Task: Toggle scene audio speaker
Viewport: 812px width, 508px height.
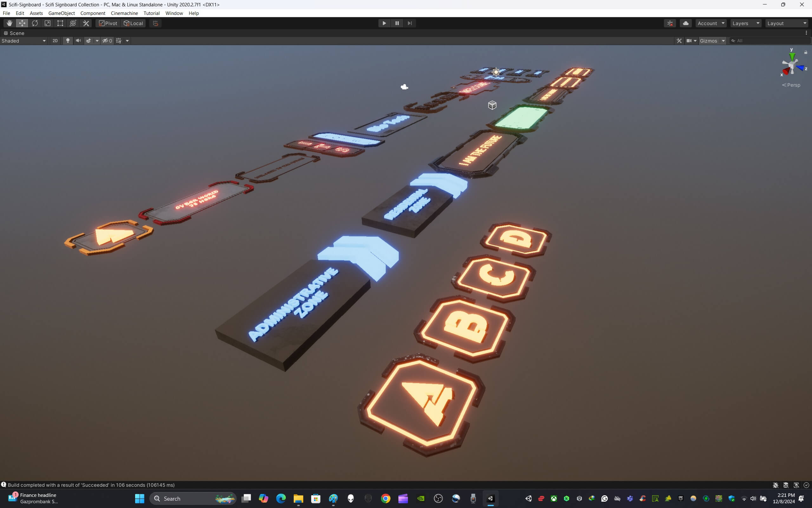Action: pyautogui.click(x=78, y=41)
